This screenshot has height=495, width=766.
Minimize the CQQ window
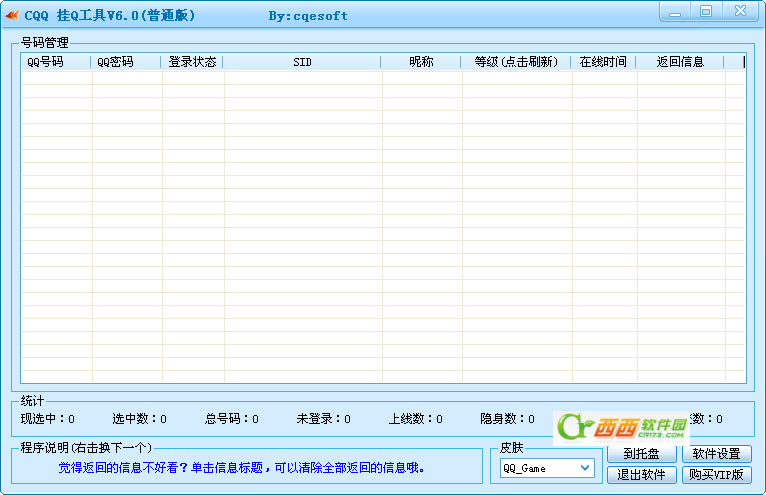point(675,12)
